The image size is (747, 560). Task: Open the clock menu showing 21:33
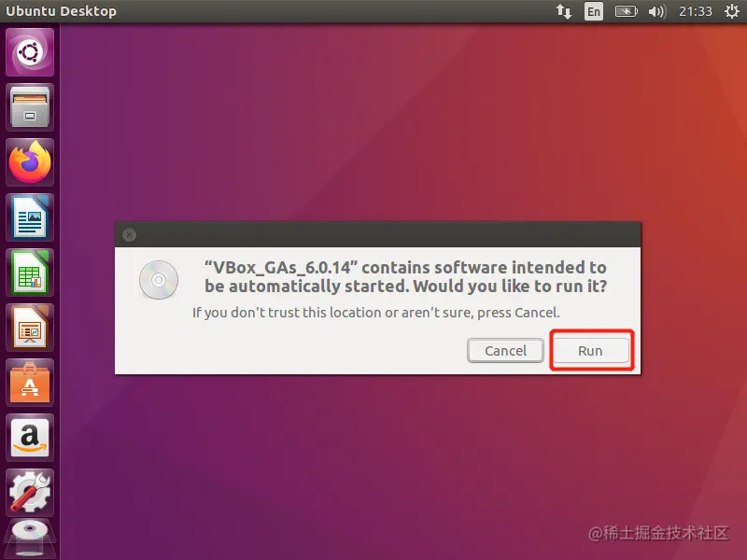pos(695,11)
